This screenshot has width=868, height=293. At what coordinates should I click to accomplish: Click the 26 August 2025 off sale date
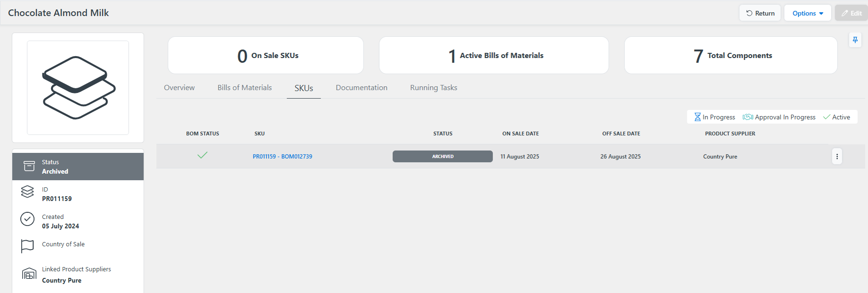pyautogui.click(x=621, y=157)
